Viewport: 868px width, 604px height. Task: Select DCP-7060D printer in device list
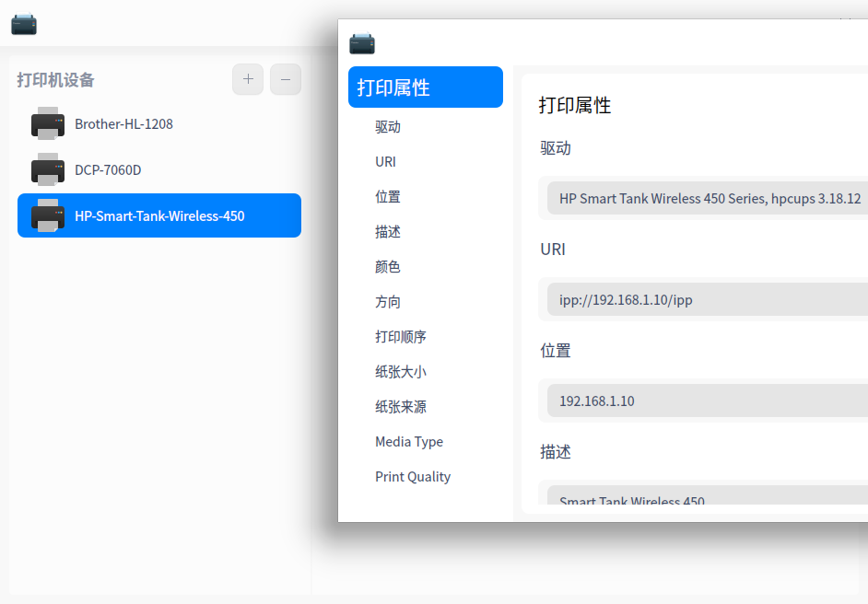[159, 169]
